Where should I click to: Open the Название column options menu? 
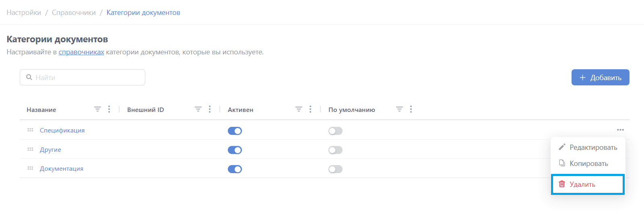[109, 109]
